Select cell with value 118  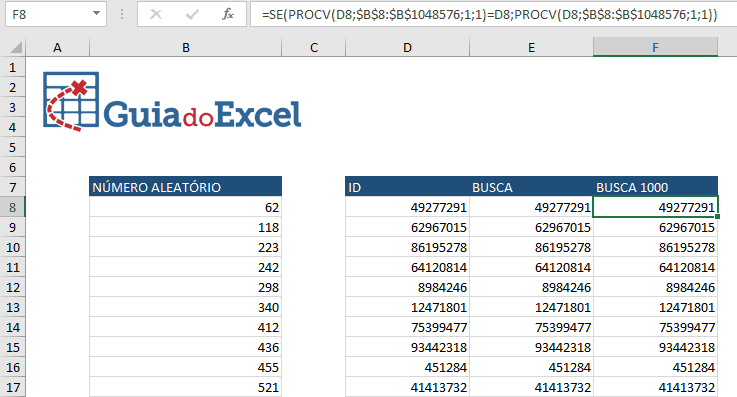coord(186,227)
